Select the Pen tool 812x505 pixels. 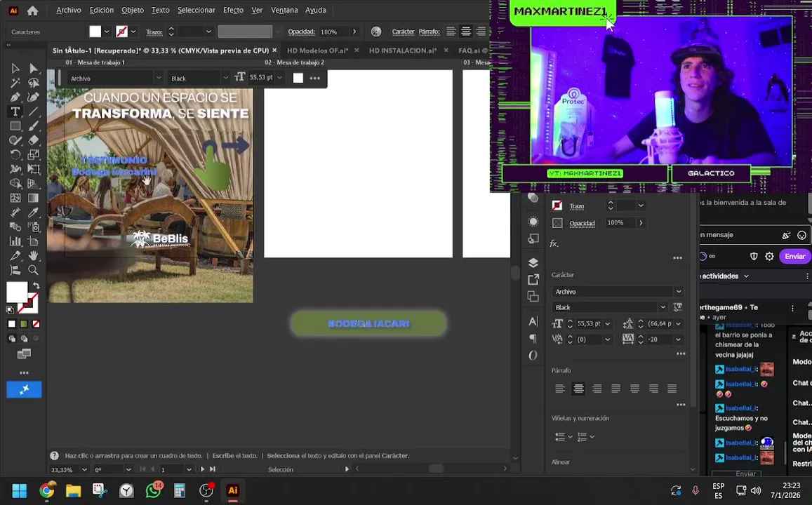(15, 97)
